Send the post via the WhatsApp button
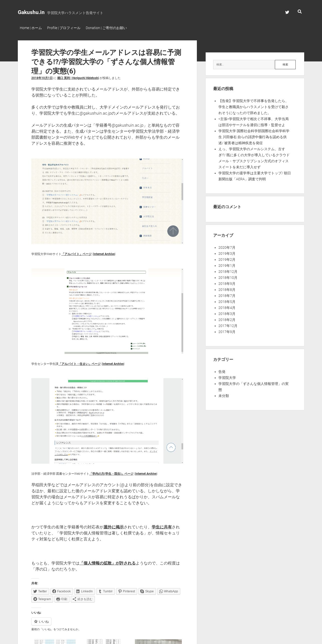This screenshot has height=644, width=322. pyautogui.click(x=169, y=591)
